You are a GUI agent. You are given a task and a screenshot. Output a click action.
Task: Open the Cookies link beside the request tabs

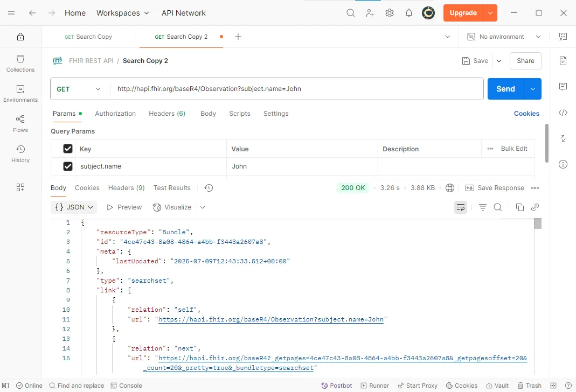526,114
